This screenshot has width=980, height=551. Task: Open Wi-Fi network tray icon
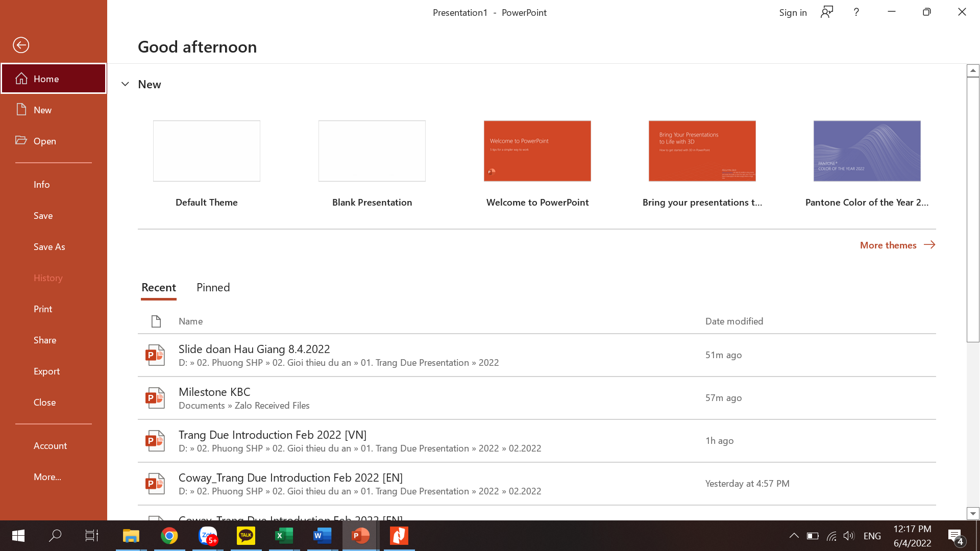coord(831,536)
